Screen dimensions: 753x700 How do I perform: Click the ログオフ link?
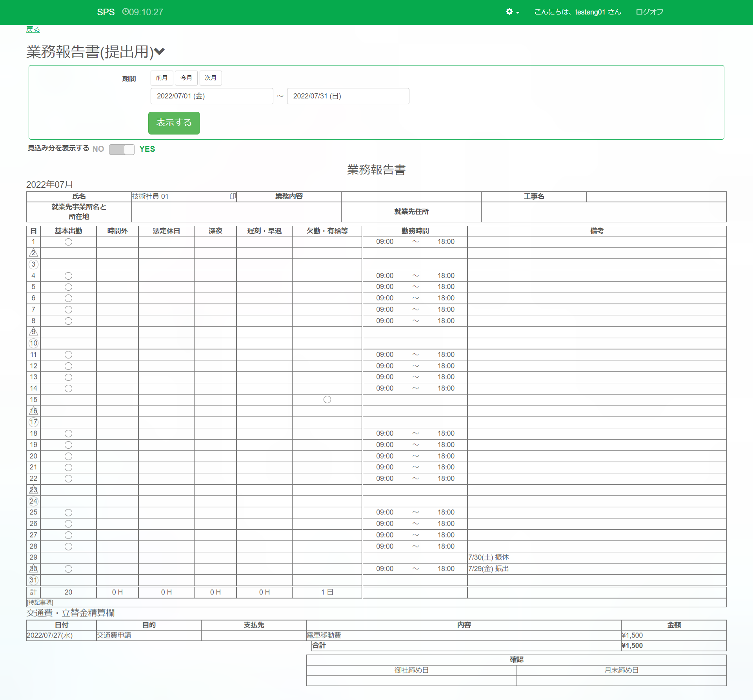pyautogui.click(x=649, y=12)
